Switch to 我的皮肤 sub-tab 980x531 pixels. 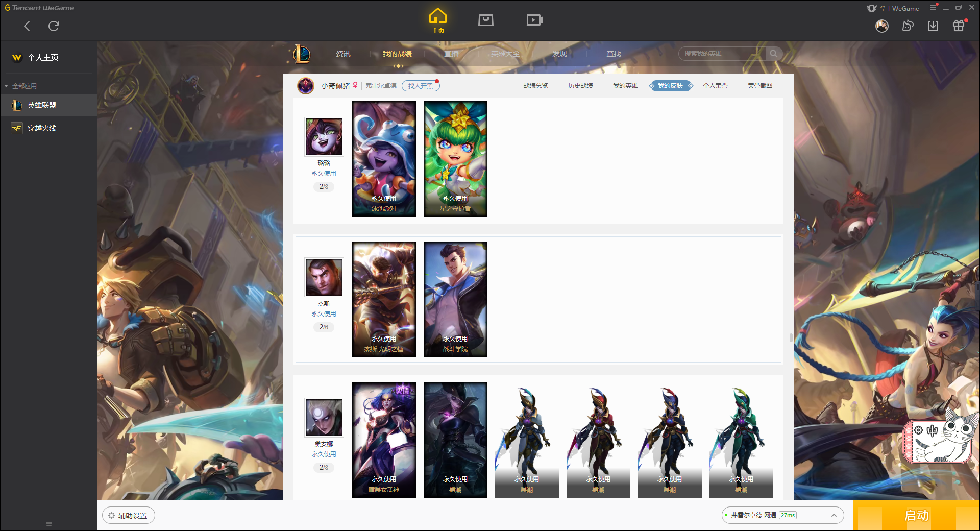point(671,86)
